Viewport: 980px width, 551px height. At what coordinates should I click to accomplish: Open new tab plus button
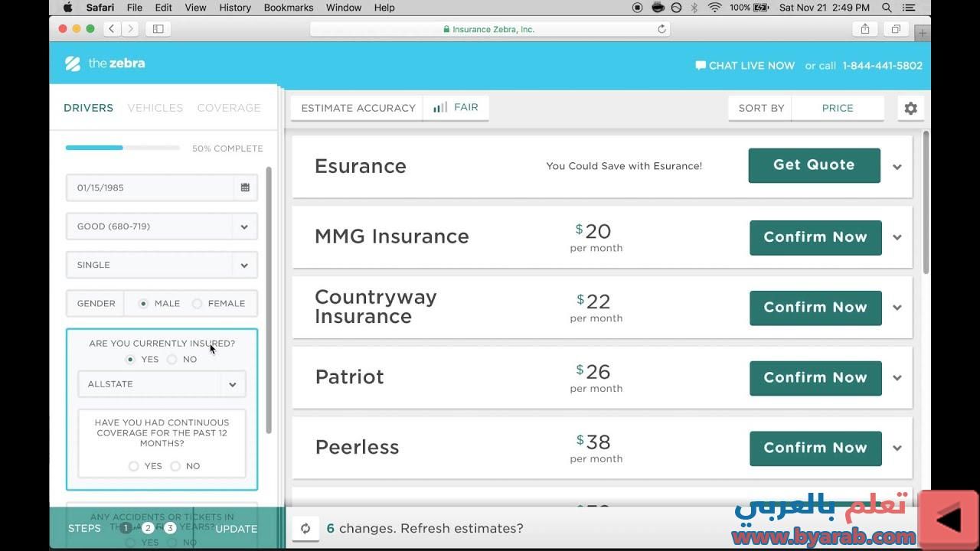[923, 33]
